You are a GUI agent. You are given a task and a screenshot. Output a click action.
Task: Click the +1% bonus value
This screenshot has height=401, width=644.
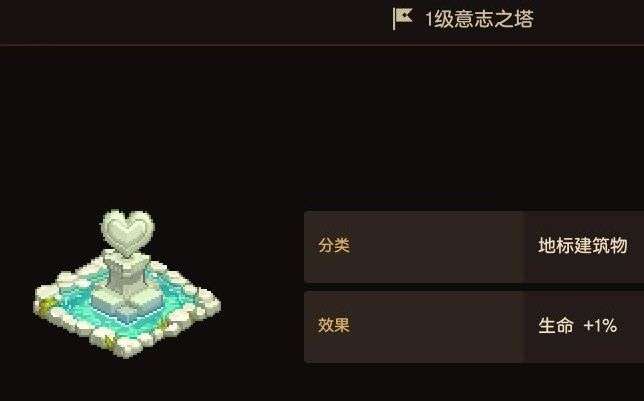tap(600, 326)
